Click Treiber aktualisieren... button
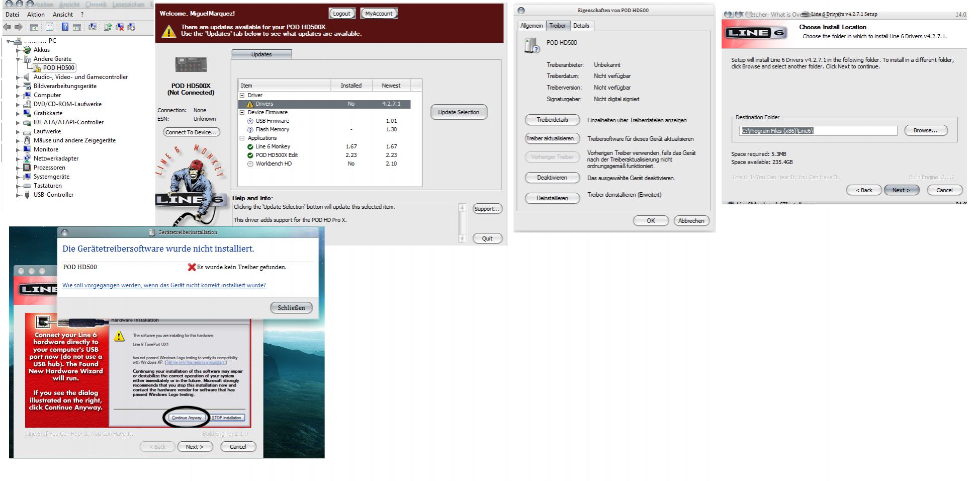980x481 pixels. pos(552,138)
